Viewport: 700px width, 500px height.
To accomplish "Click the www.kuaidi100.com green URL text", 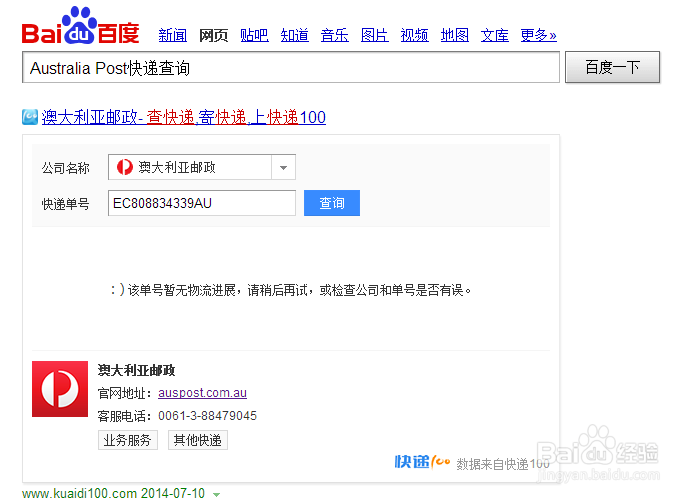I will point(79,493).
